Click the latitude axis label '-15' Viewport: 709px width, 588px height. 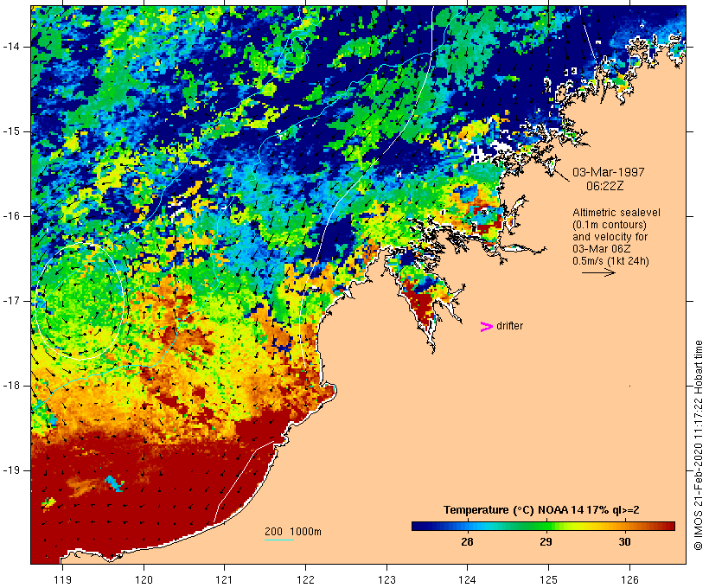10,131
